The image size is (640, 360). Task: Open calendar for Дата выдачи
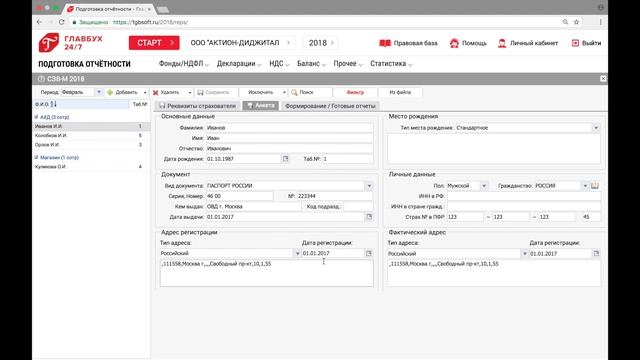(x=369, y=217)
